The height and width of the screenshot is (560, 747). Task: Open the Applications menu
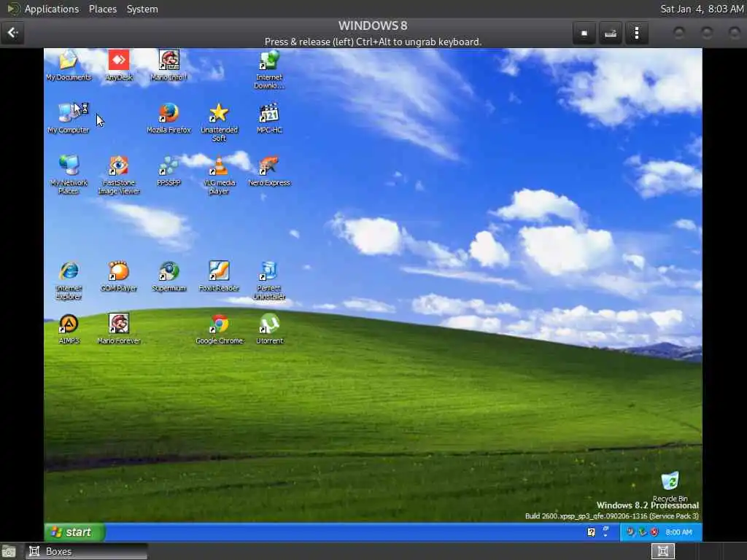[52, 9]
